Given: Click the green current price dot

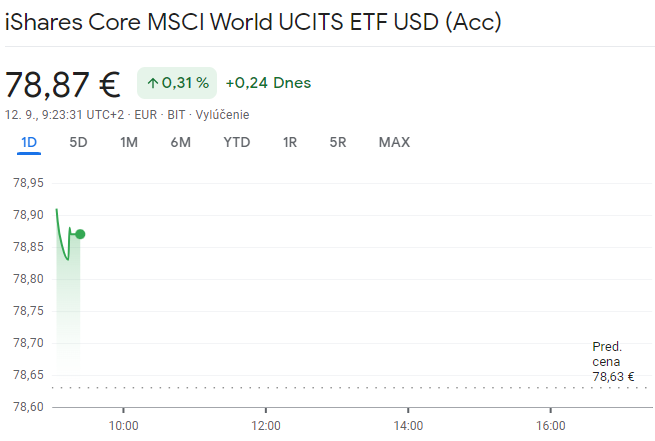Looking at the screenshot, I should pyautogui.click(x=80, y=234).
